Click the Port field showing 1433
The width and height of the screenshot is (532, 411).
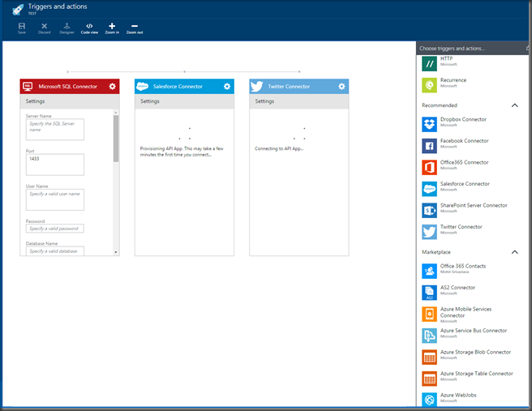click(55, 165)
